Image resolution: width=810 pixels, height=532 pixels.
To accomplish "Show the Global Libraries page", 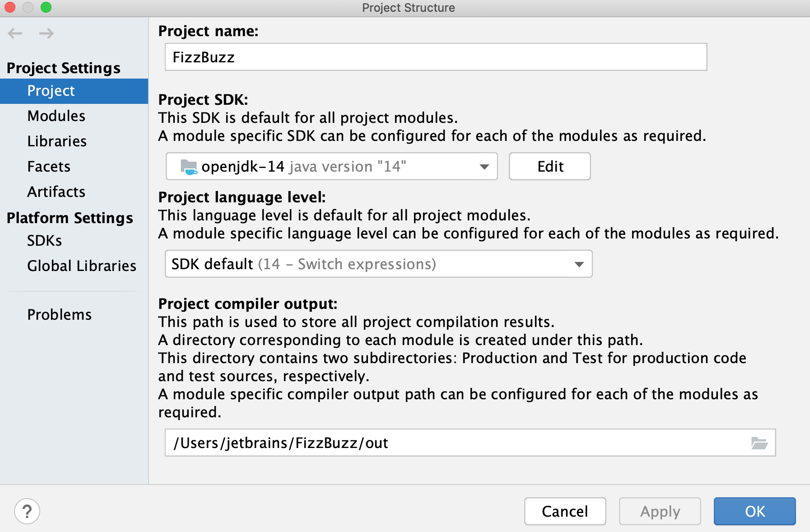I will (x=82, y=266).
